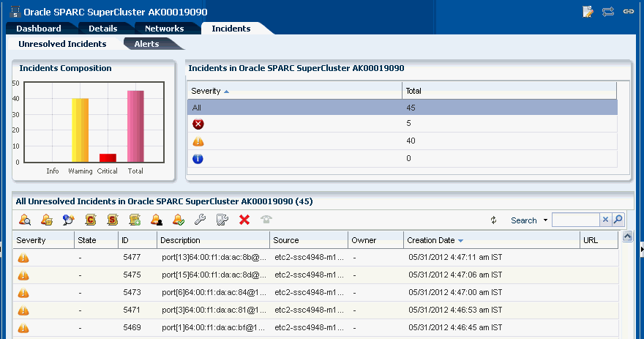Click warning icon of incident 5477

click(x=23, y=258)
